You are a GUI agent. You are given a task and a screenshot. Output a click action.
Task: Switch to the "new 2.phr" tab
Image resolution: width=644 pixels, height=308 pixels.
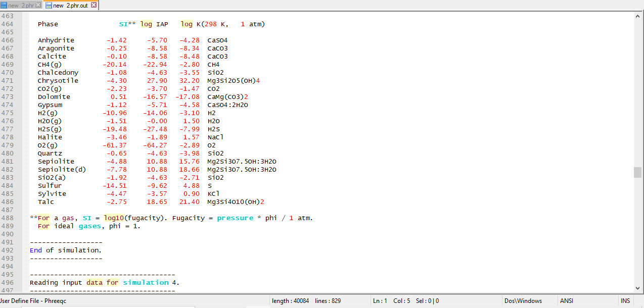(20, 5)
